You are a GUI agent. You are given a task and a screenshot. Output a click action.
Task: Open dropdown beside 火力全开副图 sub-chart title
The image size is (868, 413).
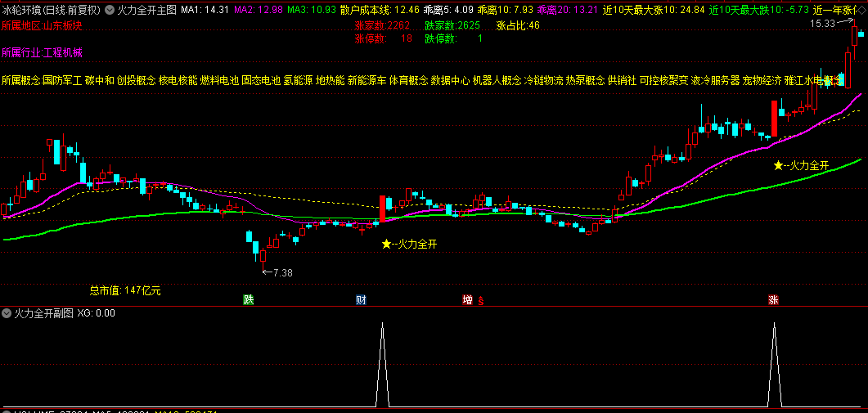[7, 313]
